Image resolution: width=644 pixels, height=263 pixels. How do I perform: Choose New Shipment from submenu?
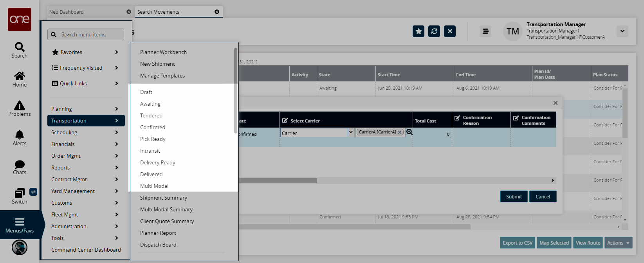pyautogui.click(x=157, y=64)
